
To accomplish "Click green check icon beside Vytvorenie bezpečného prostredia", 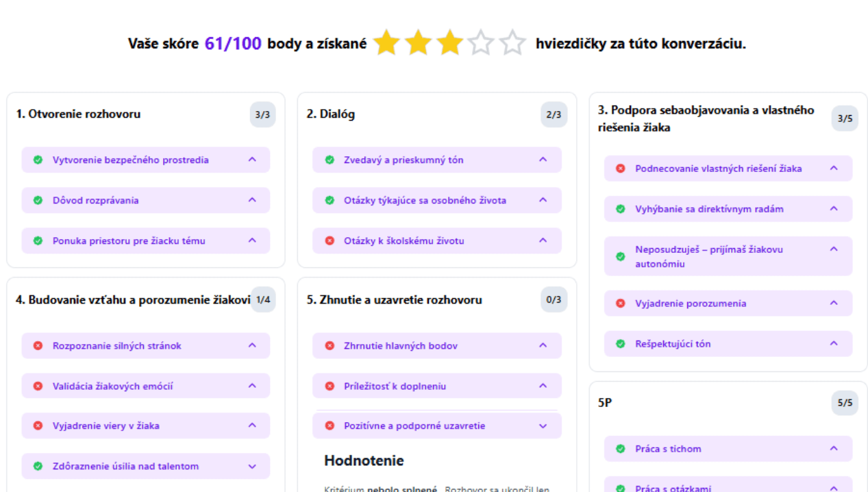I will tap(38, 160).
